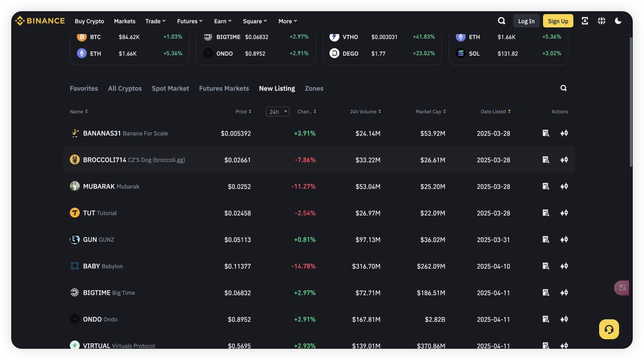Open TUT trade icon
The image size is (644, 360).
click(564, 213)
